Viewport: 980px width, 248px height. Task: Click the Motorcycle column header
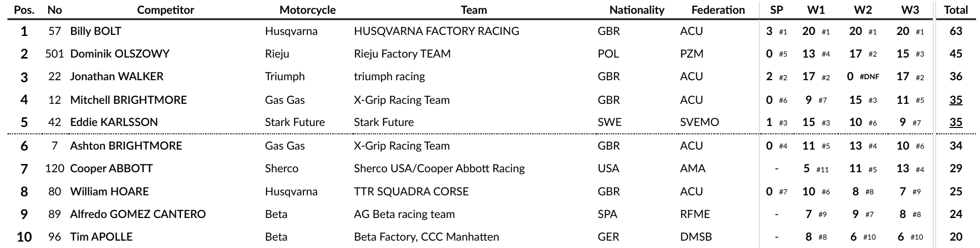[307, 10]
